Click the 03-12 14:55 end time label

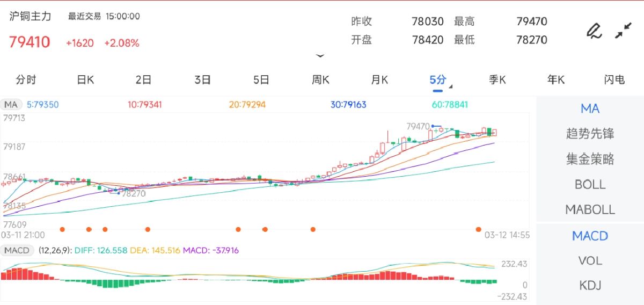(507, 235)
